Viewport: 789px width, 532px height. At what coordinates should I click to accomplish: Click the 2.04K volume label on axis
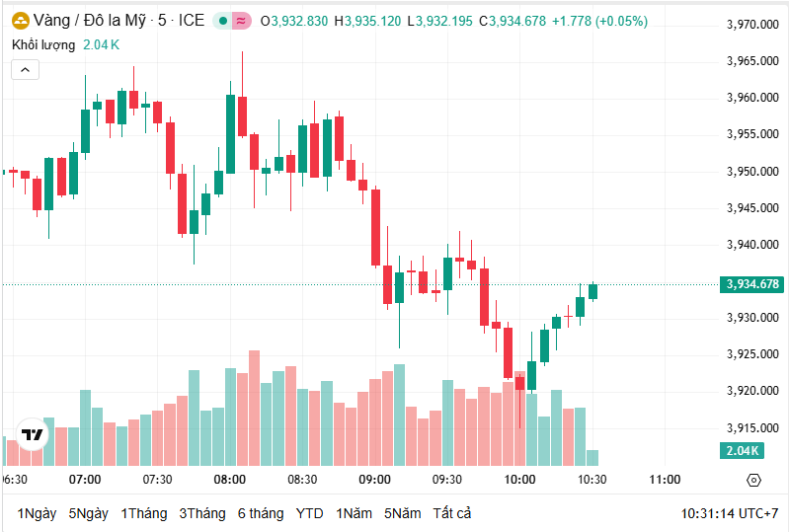point(742,451)
